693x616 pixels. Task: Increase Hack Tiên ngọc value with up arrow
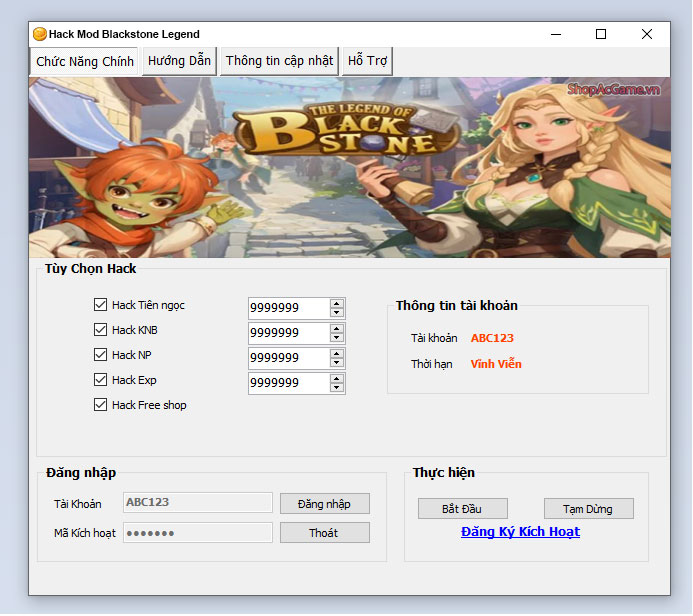pyautogui.click(x=337, y=304)
